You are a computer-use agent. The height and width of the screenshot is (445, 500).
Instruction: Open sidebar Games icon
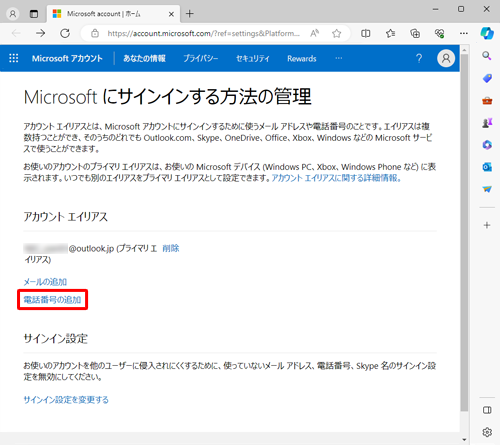487,123
